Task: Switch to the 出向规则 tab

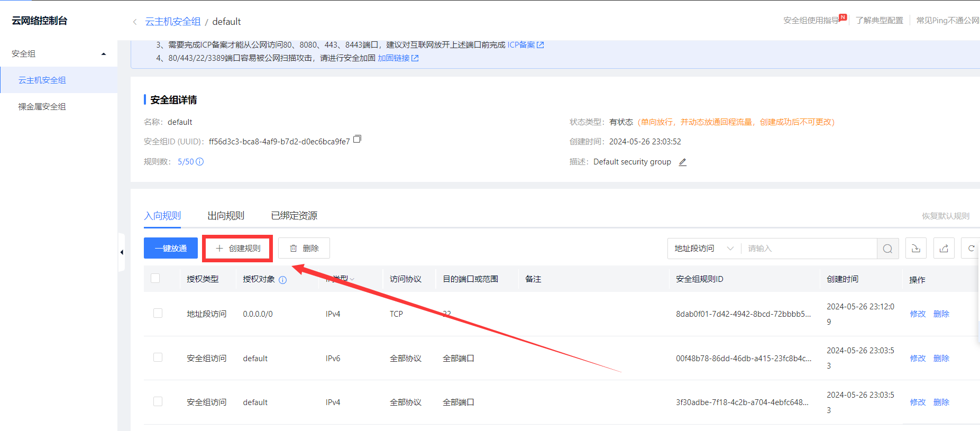Action: [226, 216]
